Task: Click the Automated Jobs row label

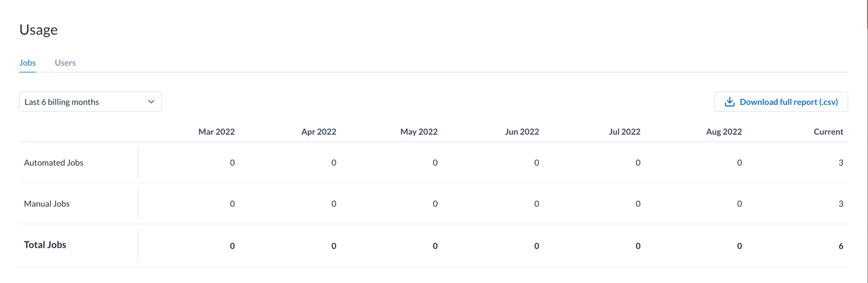Action: pyautogui.click(x=54, y=163)
